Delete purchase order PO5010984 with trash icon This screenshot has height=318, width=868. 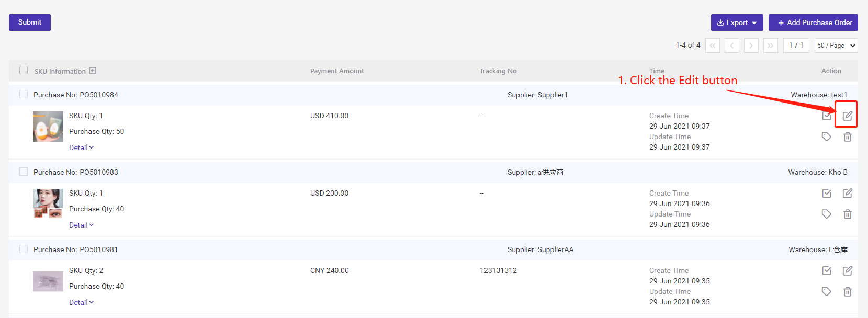tap(847, 137)
